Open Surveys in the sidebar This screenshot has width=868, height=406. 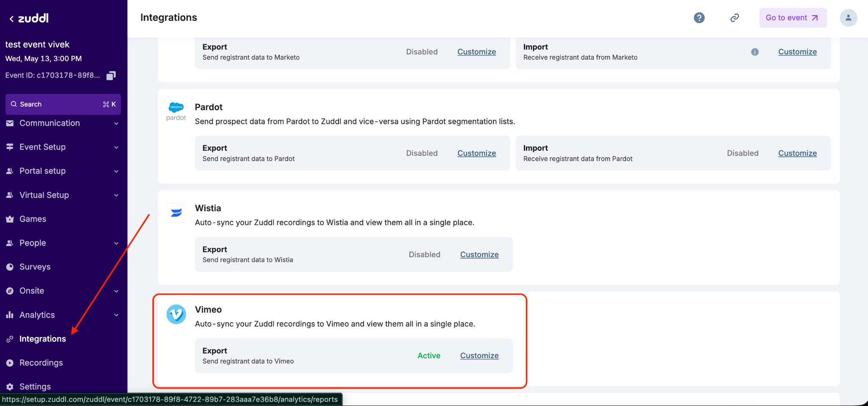coord(35,267)
